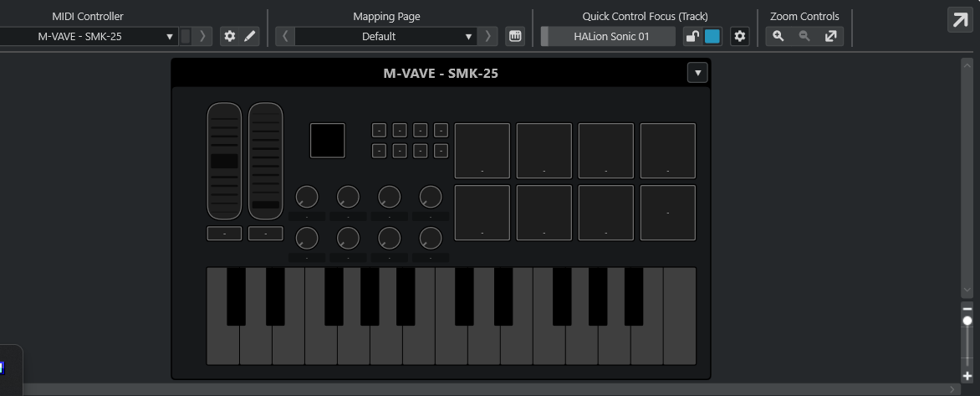Click the black square display on surface
This screenshot has width=980, height=396.
pyautogui.click(x=328, y=140)
